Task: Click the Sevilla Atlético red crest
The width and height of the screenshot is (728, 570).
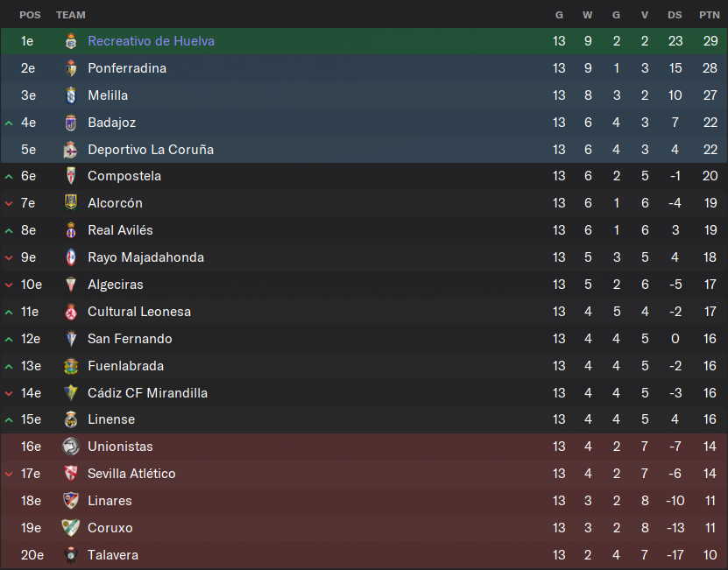Action: 71,474
